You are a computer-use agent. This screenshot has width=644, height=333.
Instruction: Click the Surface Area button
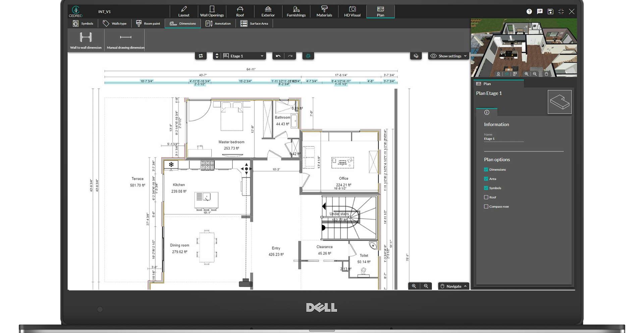(x=255, y=23)
